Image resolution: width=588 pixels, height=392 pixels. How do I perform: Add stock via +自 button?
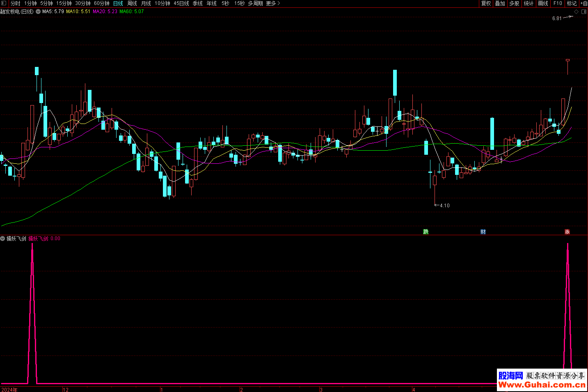point(584,3)
